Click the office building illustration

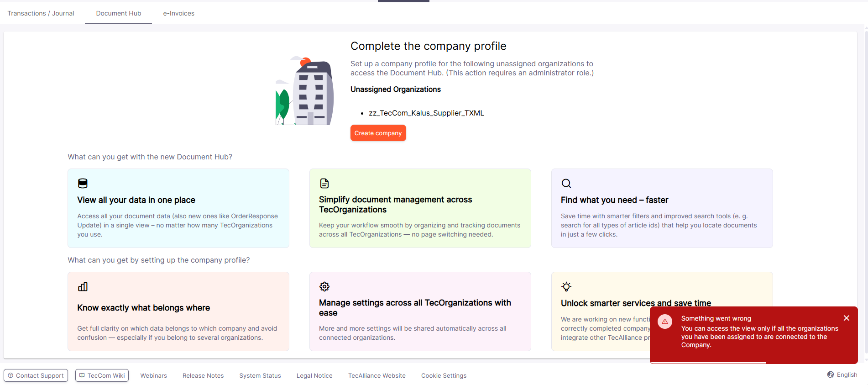point(305,91)
